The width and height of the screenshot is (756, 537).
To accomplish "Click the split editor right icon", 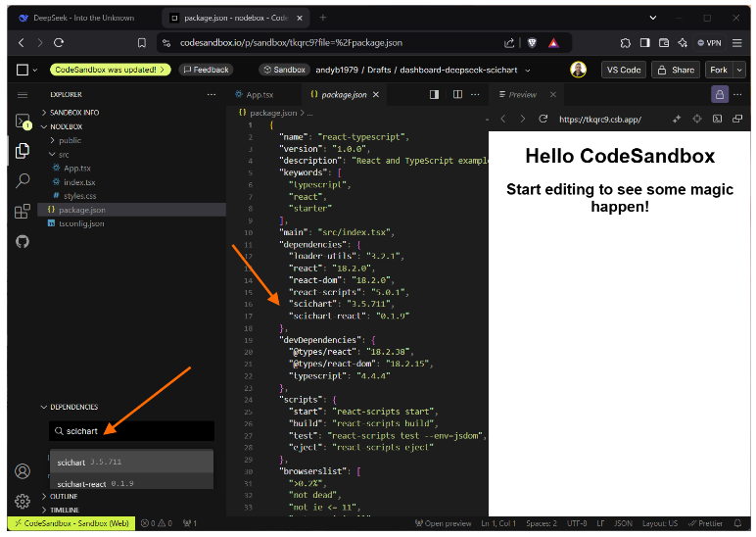I will (x=457, y=95).
